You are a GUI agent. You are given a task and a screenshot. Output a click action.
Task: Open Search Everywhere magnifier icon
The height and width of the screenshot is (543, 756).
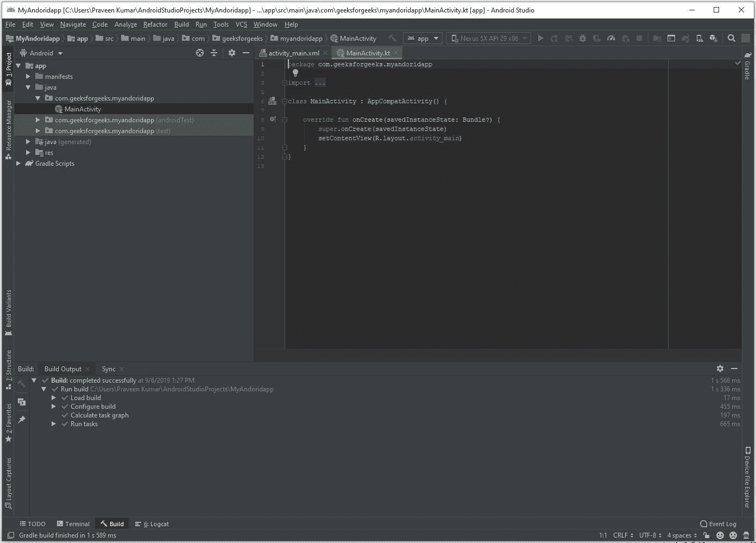pos(731,38)
